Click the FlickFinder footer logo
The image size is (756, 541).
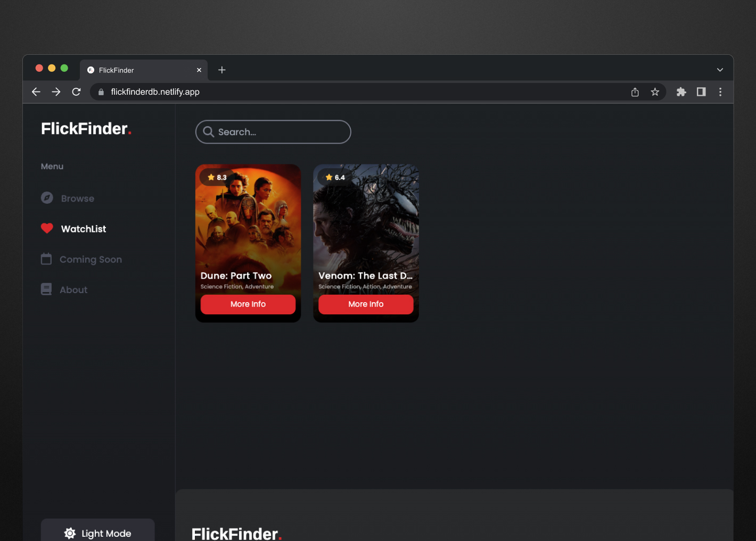[236, 534]
